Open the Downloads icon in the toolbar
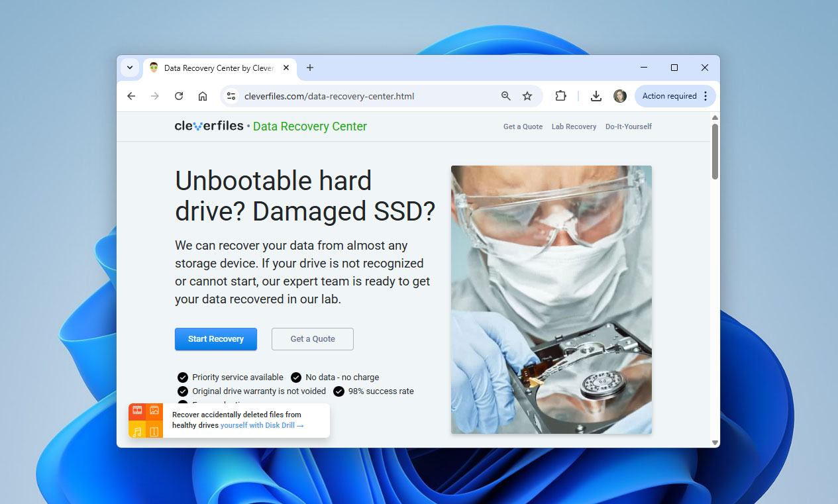This screenshot has height=504, width=838. coord(596,96)
